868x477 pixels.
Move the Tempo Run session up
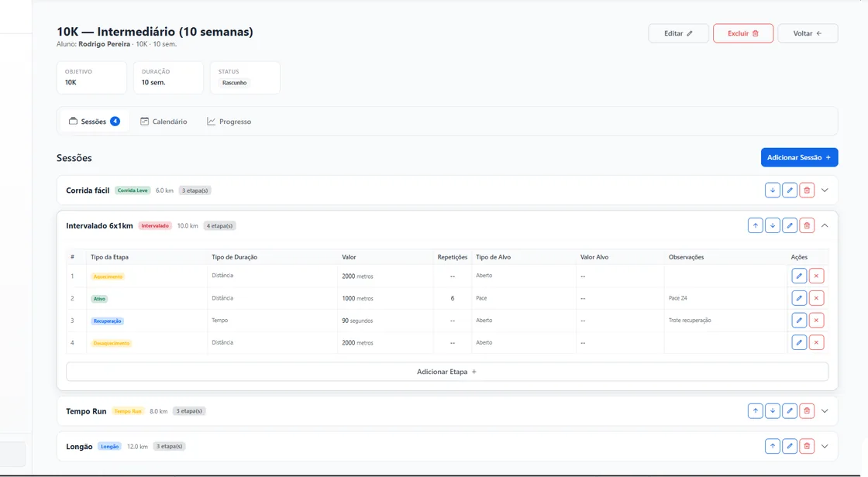(x=755, y=411)
